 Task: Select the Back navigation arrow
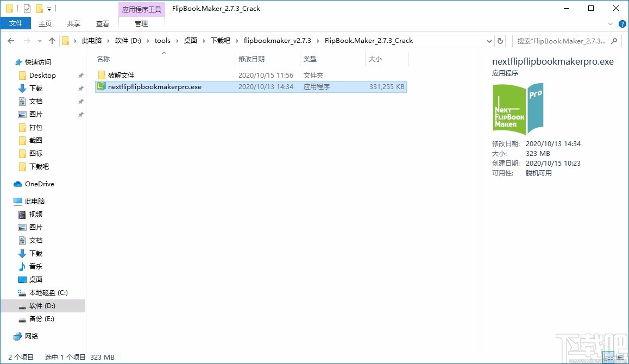[11, 40]
